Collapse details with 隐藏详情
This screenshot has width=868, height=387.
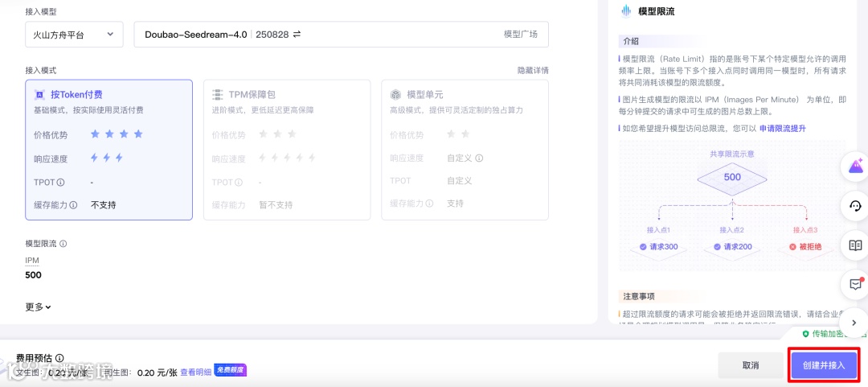(x=533, y=71)
